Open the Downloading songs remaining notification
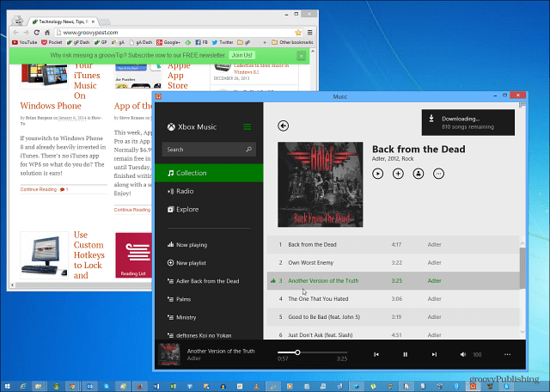Image resolution: width=550 pixels, height=392 pixels. [x=468, y=122]
